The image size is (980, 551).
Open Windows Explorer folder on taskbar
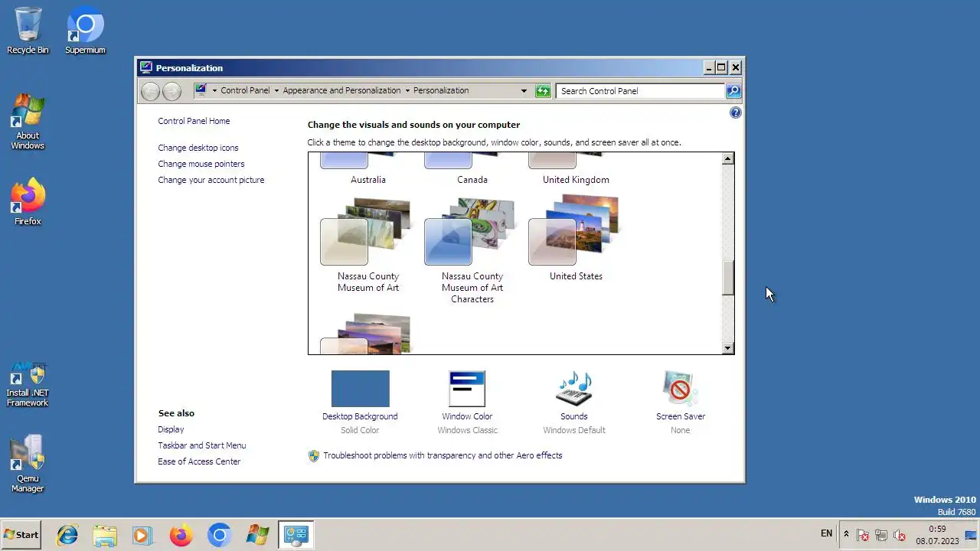click(105, 535)
